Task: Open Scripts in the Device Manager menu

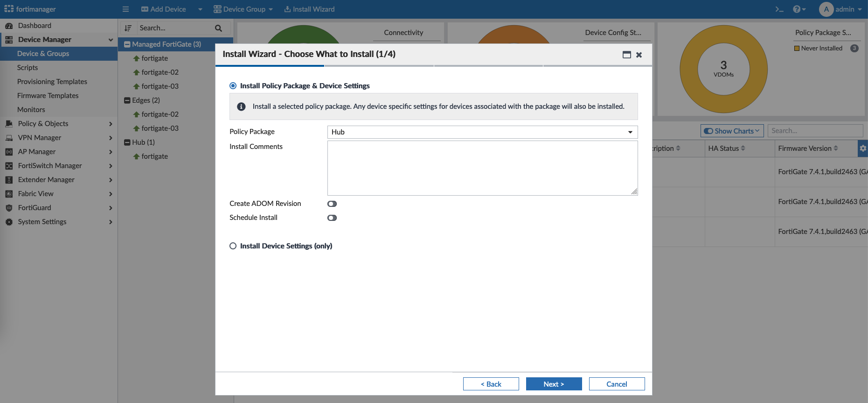Action: tap(28, 68)
